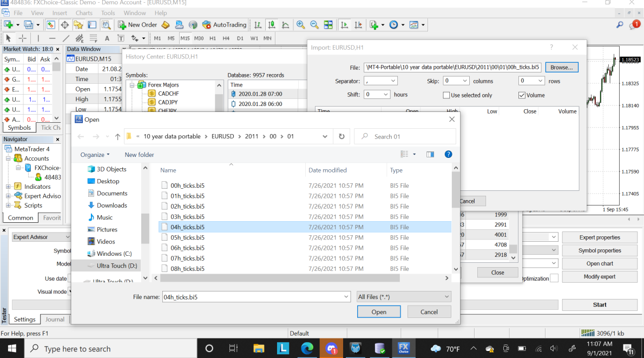The width and height of the screenshot is (644, 358).
Task: Switch chart to line chart mode
Action: [x=285, y=25]
